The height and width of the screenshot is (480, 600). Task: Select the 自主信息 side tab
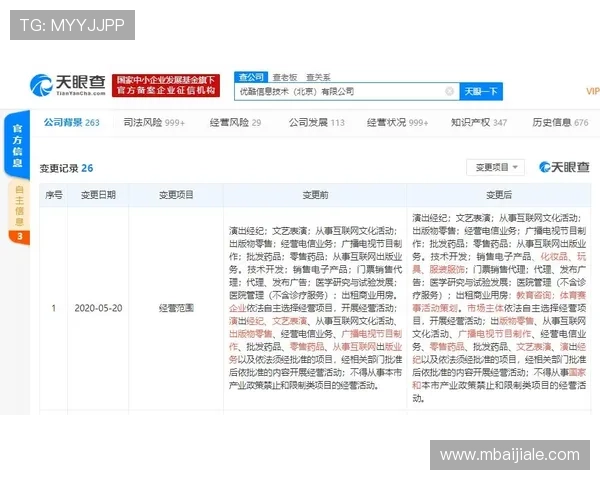coord(19,211)
